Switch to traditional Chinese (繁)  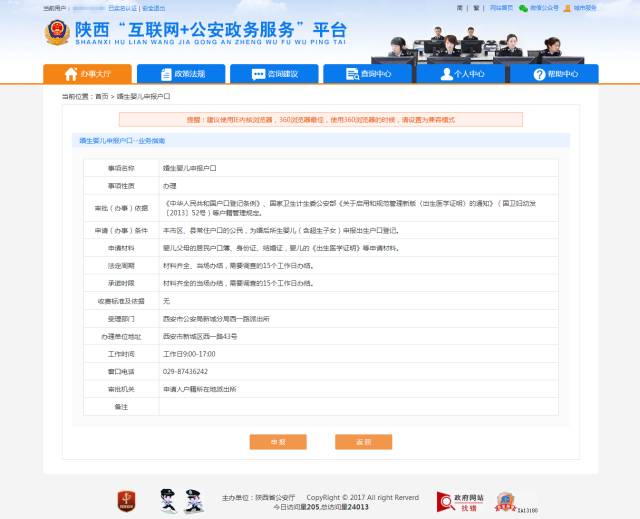476,8
